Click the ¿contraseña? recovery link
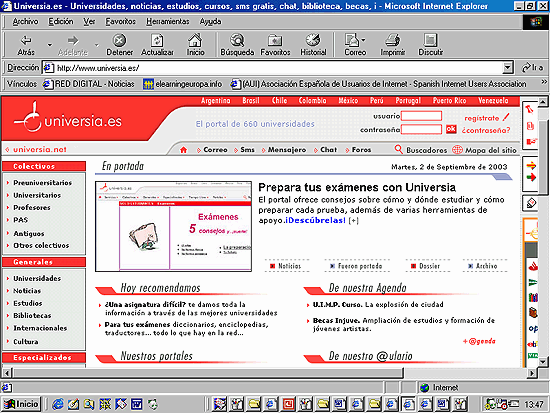Screen dimensions: 550x413 click(x=486, y=130)
